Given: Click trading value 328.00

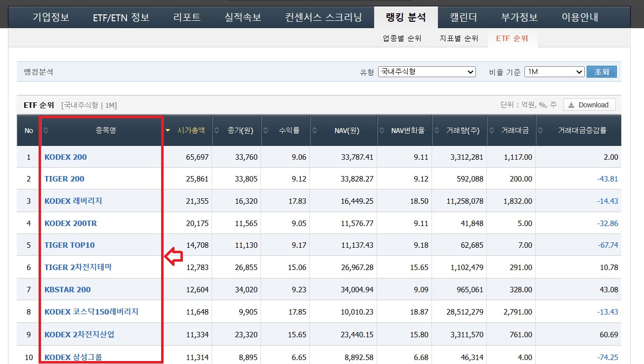Looking at the screenshot, I should (x=521, y=289).
